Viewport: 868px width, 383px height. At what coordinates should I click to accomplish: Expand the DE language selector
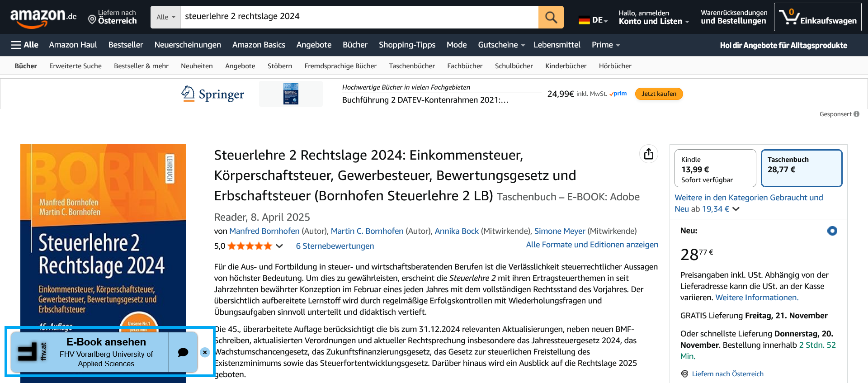click(594, 20)
